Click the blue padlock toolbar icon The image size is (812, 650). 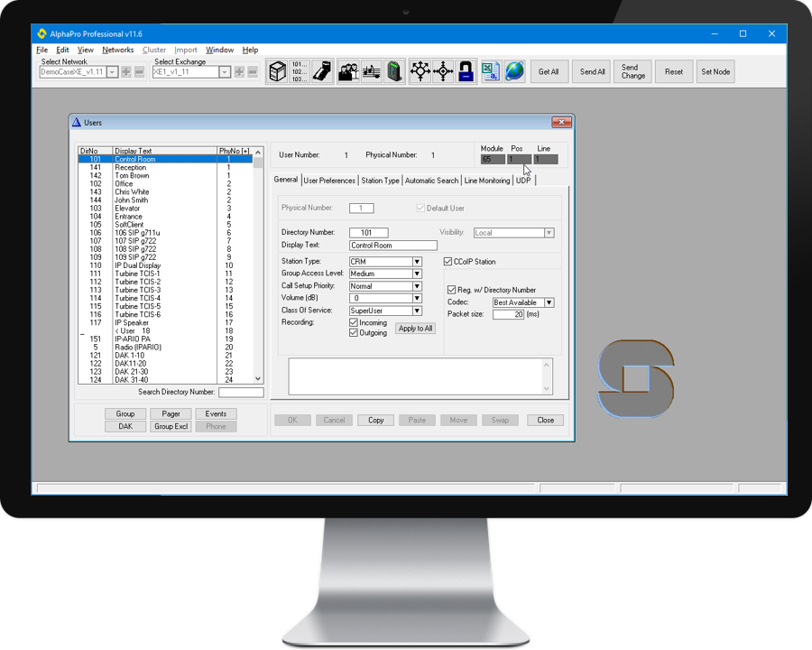pos(466,71)
